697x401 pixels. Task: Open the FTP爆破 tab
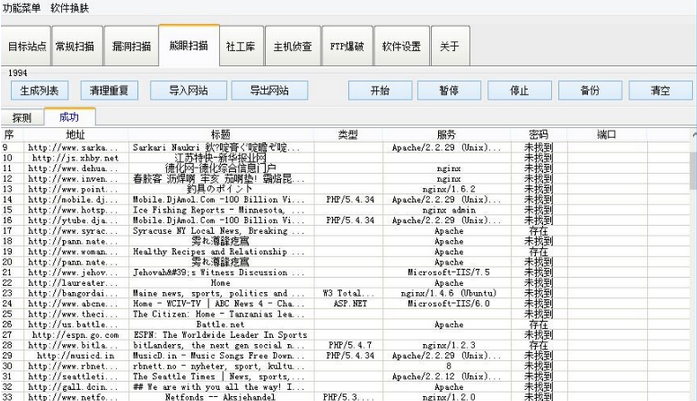(x=346, y=47)
